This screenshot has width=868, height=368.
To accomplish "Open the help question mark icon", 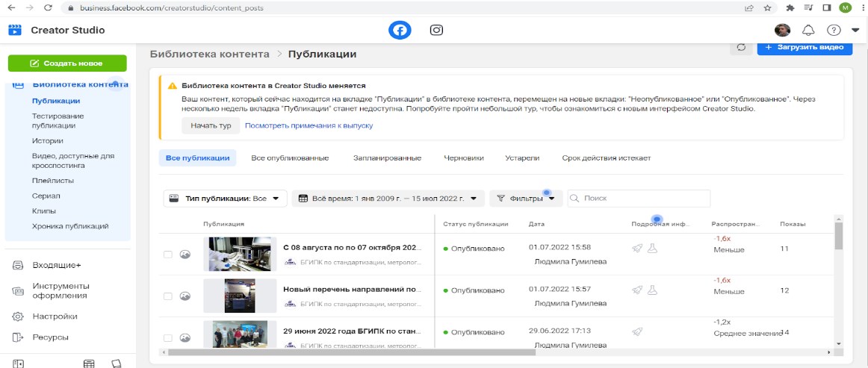I will tap(834, 31).
